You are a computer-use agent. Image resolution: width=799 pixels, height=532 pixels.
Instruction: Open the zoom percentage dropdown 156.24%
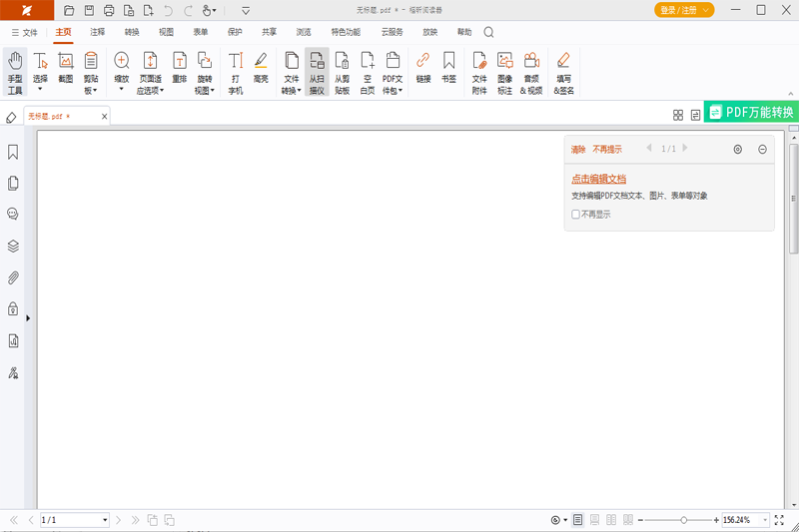tap(764, 520)
